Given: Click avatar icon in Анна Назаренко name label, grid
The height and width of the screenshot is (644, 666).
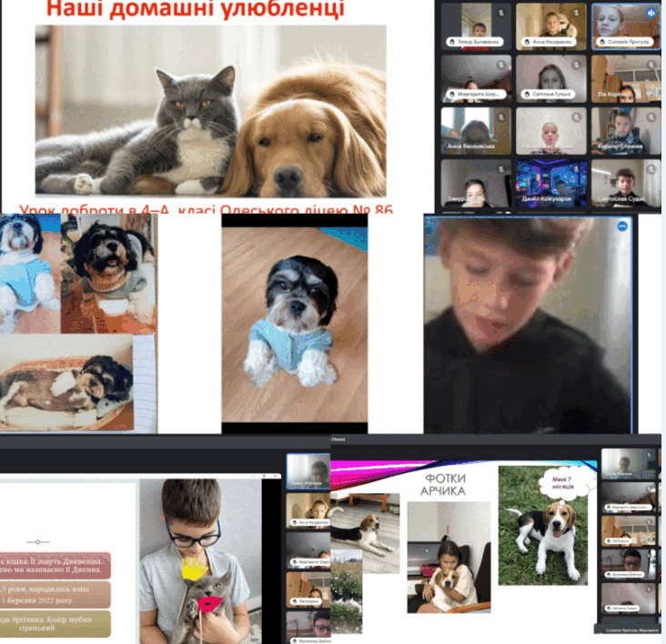Looking at the screenshot, I should pos(527,42).
